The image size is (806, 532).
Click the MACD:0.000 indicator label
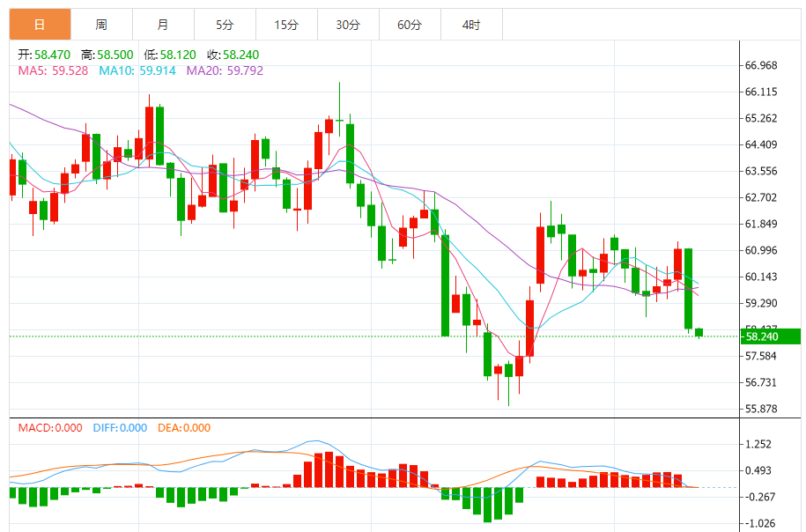[x=50, y=428]
